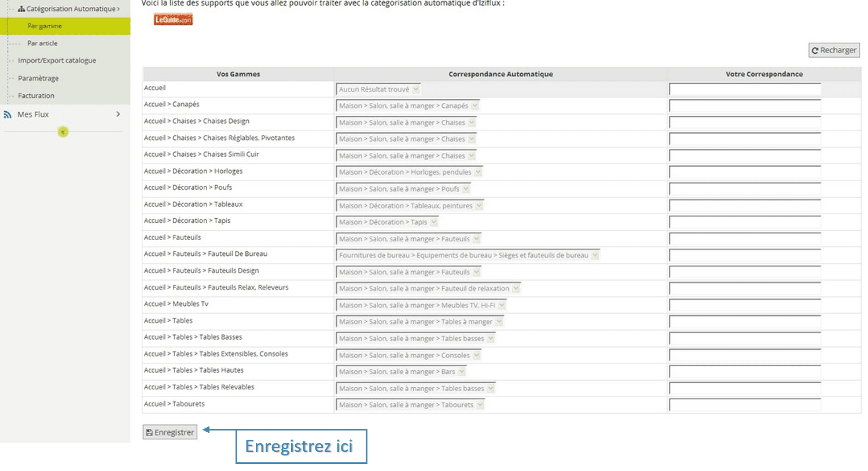This screenshot has height=471, width=868.
Task: Click the Enregistrer button
Action: tap(170, 432)
